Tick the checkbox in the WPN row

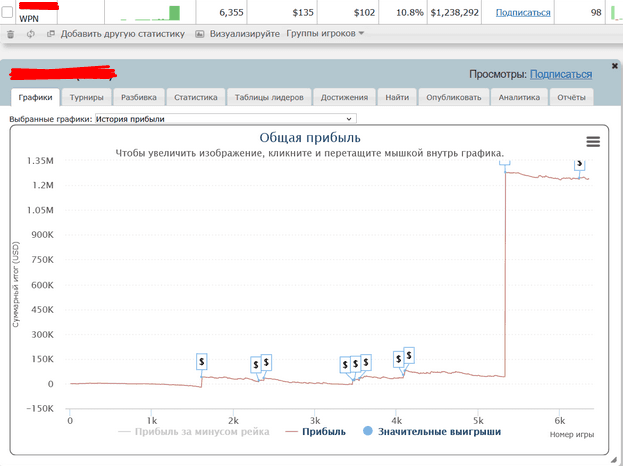pyautogui.click(x=7, y=12)
